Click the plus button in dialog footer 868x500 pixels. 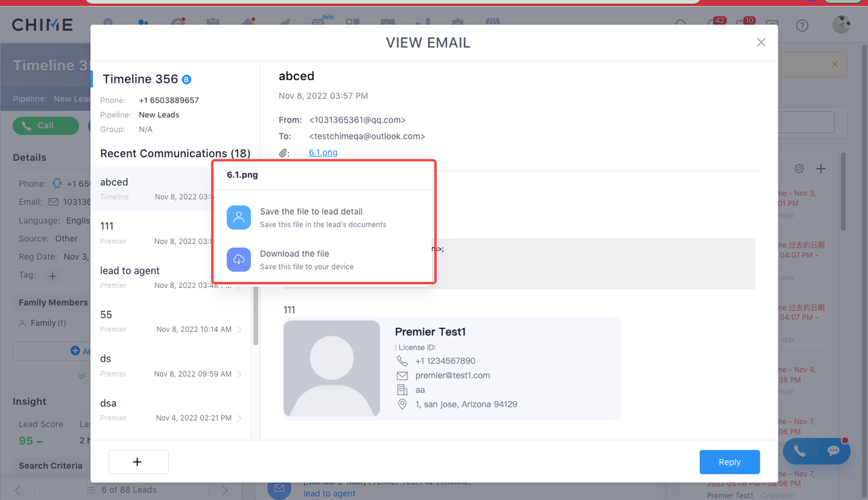(x=138, y=462)
